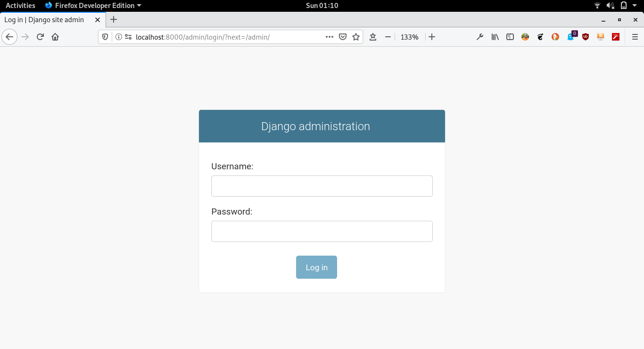Open a new tab
Screen dimensions: 644x349
point(113,19)
